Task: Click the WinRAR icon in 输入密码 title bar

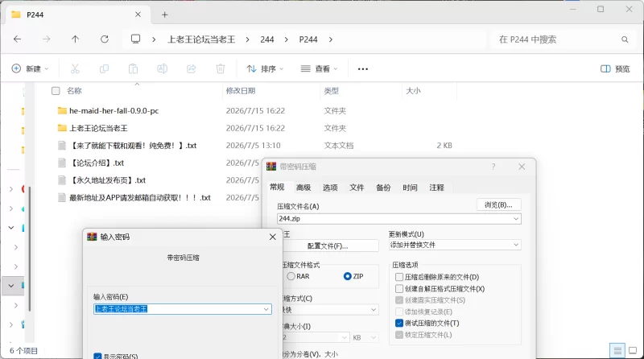Action: click(x=92, y=237)
